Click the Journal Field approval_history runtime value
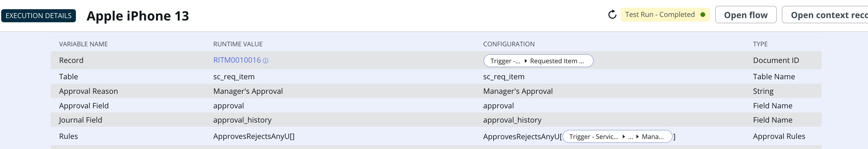868x149 pixels. [x=242, y=120]
